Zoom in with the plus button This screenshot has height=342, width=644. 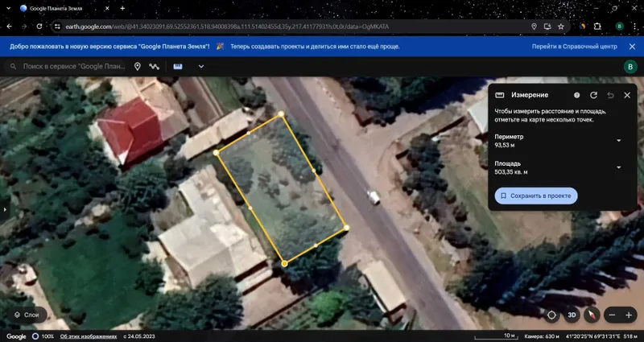pos(629,315)
